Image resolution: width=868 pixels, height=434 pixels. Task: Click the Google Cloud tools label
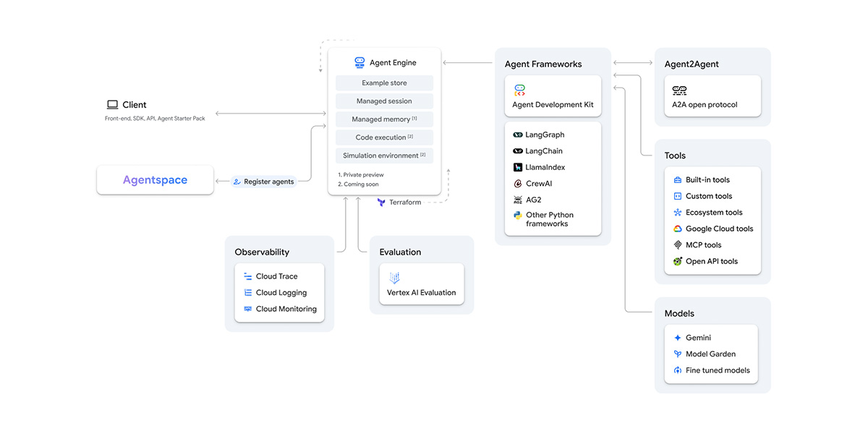pos(720,229)
